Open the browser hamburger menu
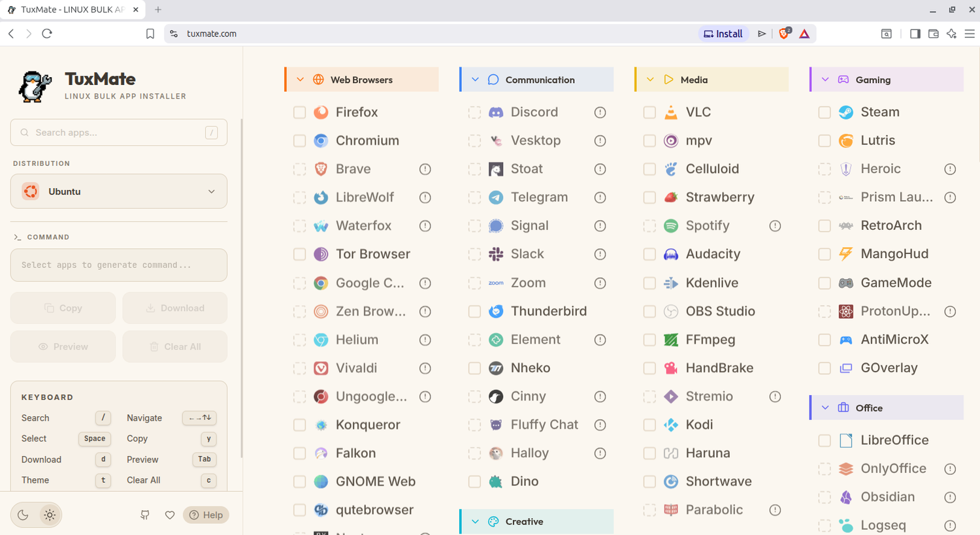Screen dimensions: 980x535 970,33
